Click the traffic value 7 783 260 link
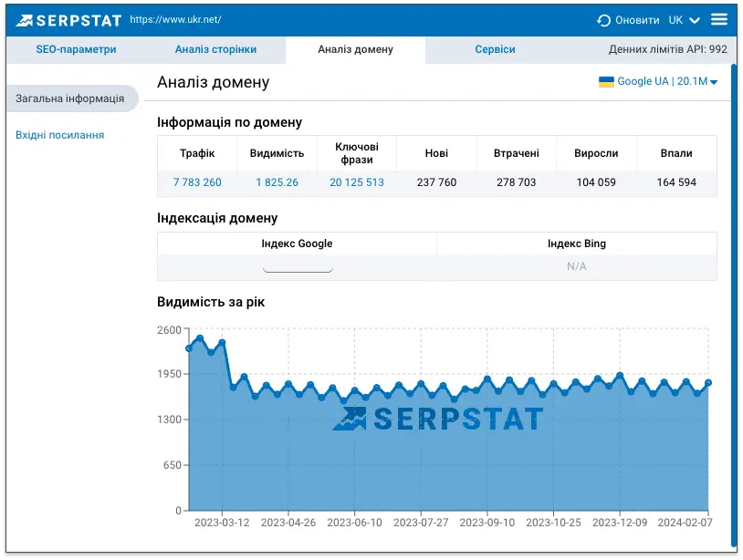This screenshot has height=560, width=743. tap(197, 183)
